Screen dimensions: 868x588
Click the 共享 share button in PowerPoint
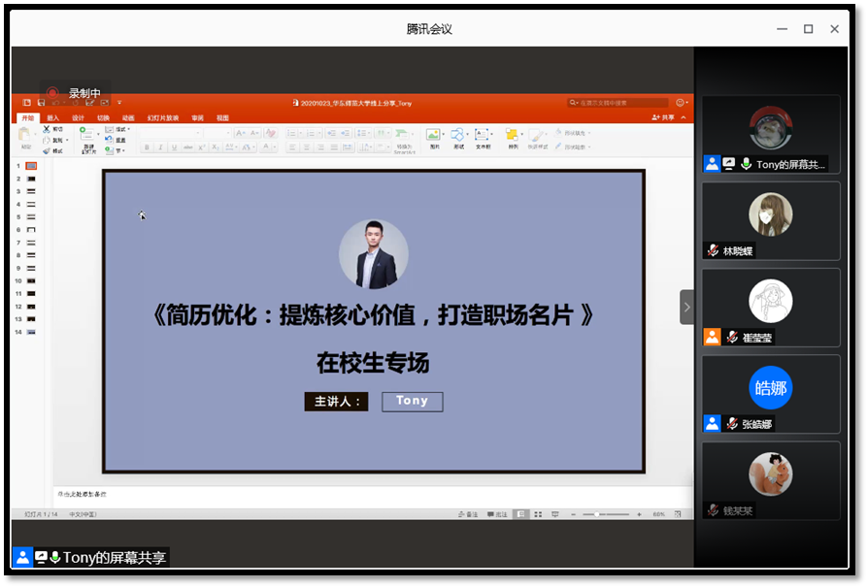click(x=665, y=117)
